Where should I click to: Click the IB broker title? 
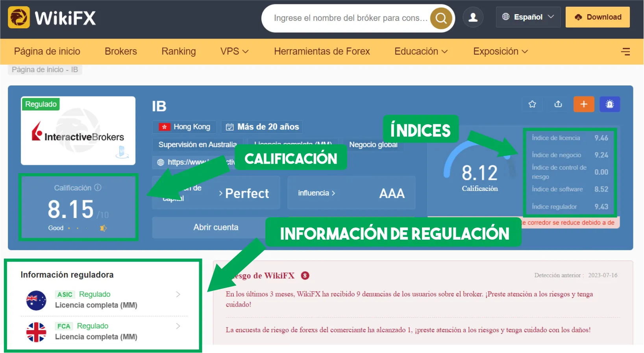tap(159, 106)
